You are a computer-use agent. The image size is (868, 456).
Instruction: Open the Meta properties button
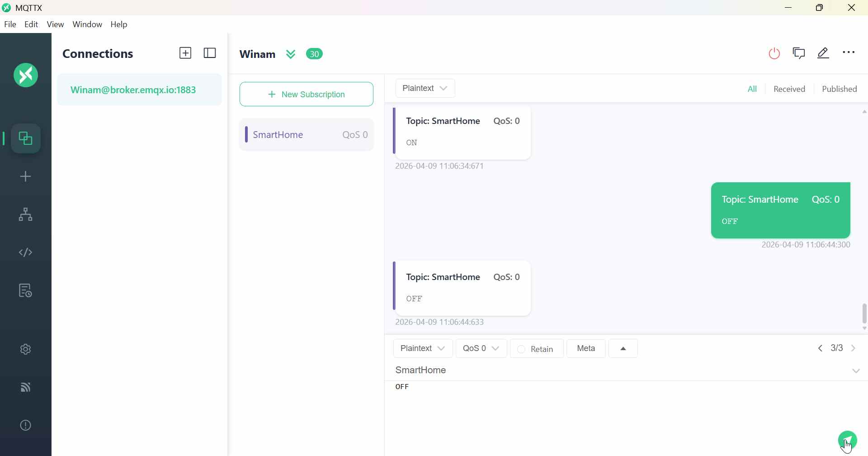[586, 349]
